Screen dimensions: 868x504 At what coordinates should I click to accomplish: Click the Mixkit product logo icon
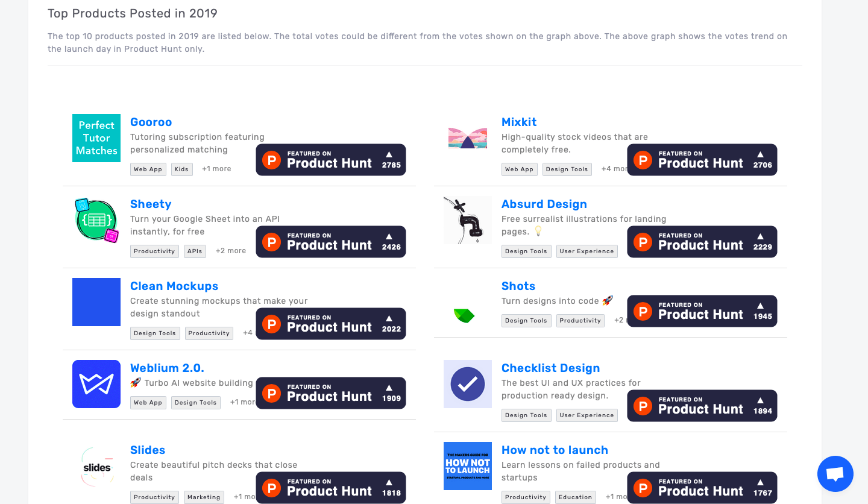click(x=468, y=138)
